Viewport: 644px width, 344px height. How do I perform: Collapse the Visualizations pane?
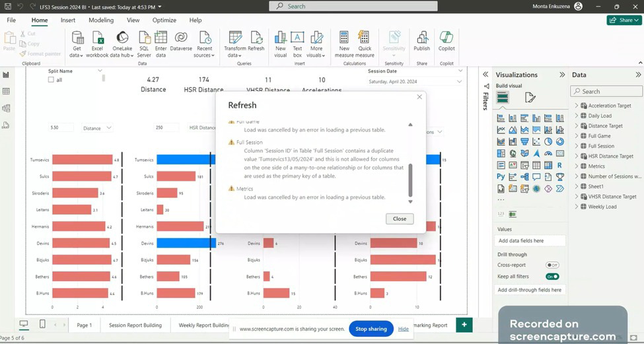click(562, 75)
